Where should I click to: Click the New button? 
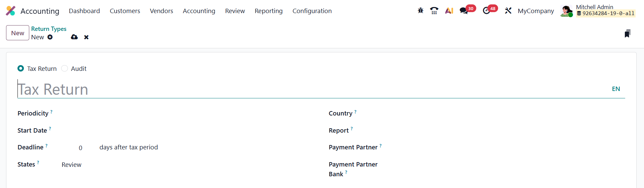pyautogui.click(x=17, y=33)
